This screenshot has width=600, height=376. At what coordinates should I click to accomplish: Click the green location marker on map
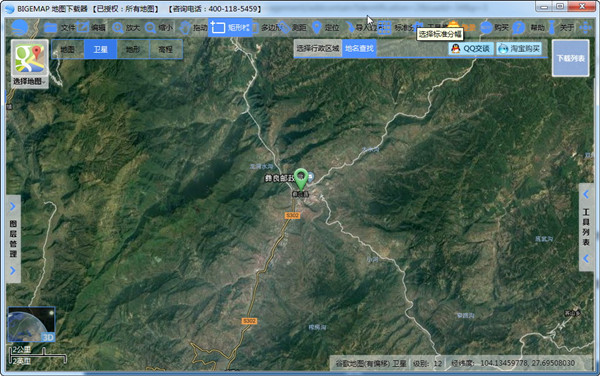coord(301,179)
